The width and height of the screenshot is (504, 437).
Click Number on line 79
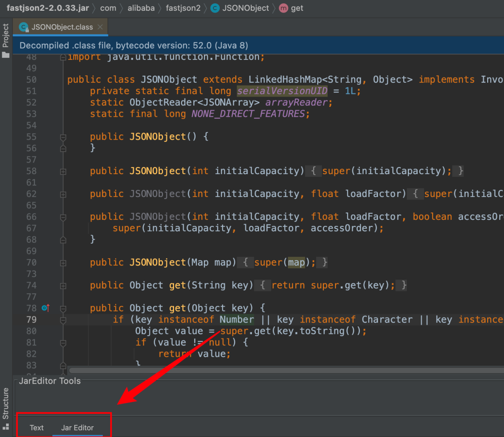[237, 320]
